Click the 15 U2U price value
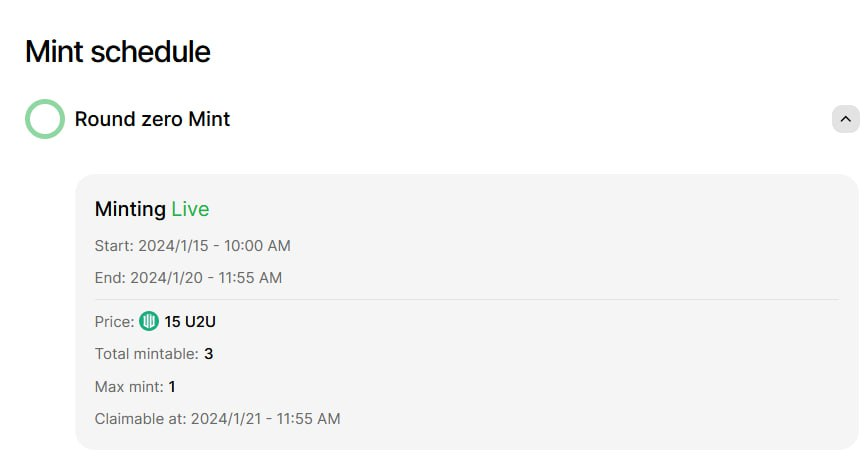 (x=190, y=322)
